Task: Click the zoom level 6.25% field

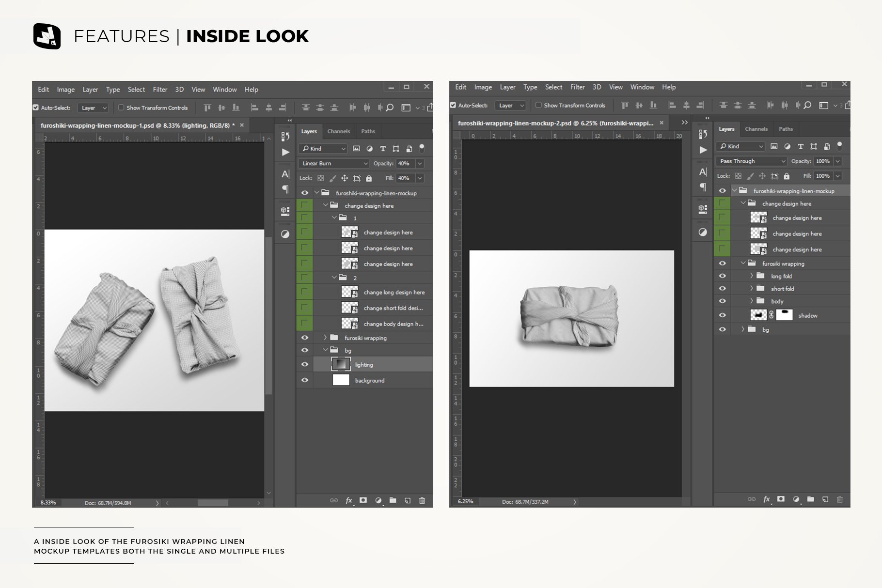Action: point(465,501)
